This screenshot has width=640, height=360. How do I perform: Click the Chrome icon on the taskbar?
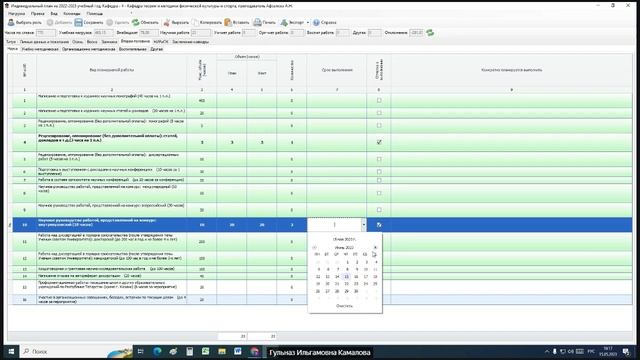click(254, 351)
